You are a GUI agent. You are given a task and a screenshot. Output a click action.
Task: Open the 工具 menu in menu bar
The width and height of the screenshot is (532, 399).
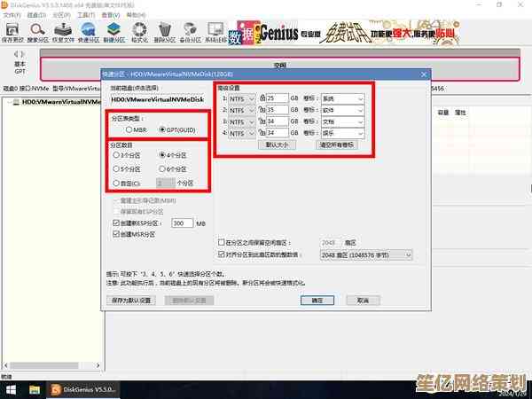(x=86, y=15)
